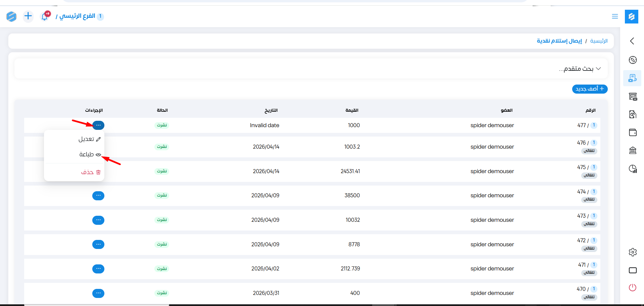Expand the بحث متقدم advanced search panel

[x=579, y=69]
